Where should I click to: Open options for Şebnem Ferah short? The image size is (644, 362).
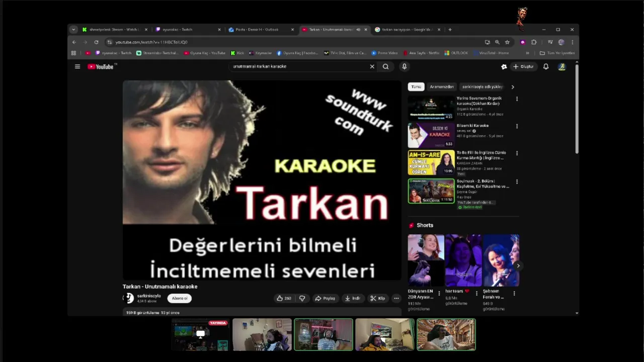[514, 293]
